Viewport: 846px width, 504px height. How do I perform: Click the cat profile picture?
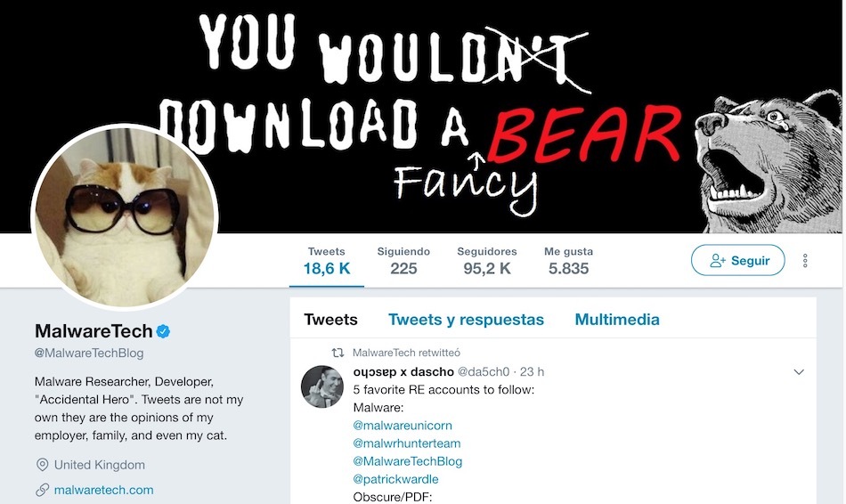(125, 217)
